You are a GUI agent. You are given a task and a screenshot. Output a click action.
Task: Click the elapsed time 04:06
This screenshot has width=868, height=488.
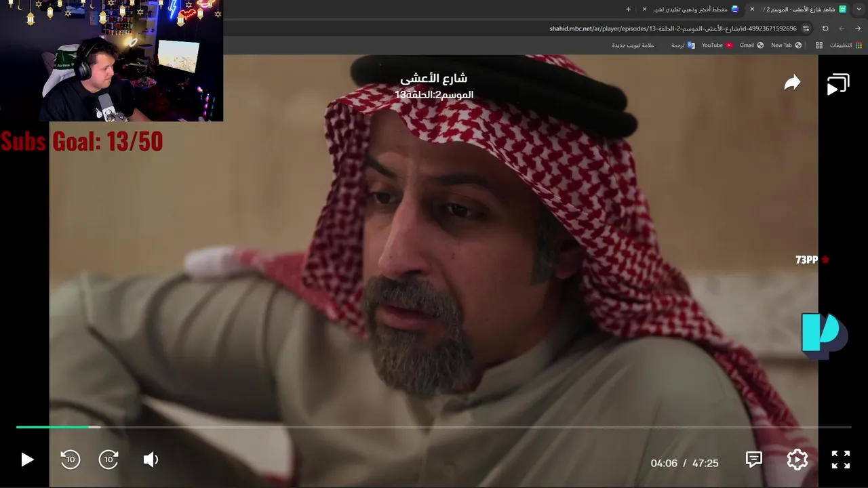point(664,463)
